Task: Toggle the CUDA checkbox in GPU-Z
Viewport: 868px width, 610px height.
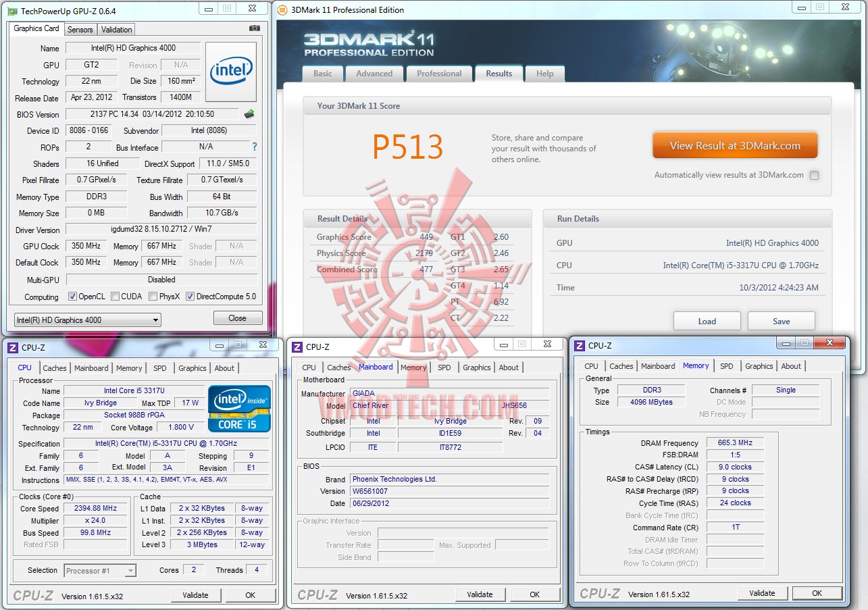Action: coord(116,297)
